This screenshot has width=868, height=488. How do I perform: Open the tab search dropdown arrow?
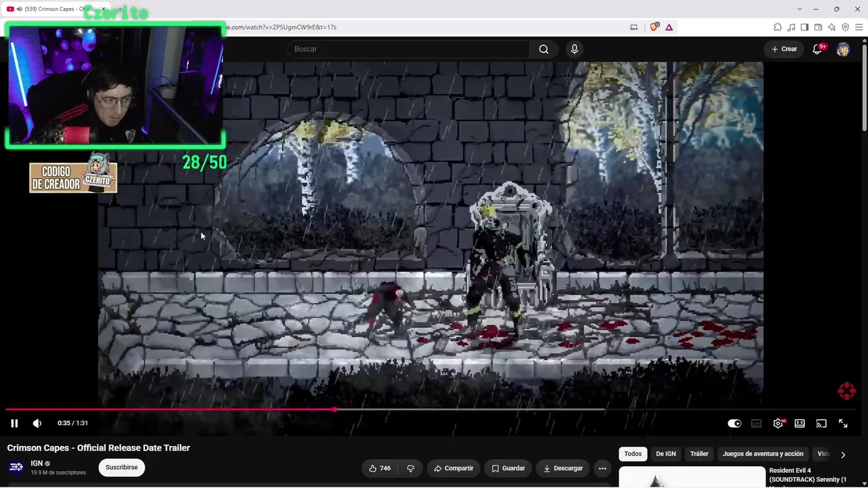point(800,9)
